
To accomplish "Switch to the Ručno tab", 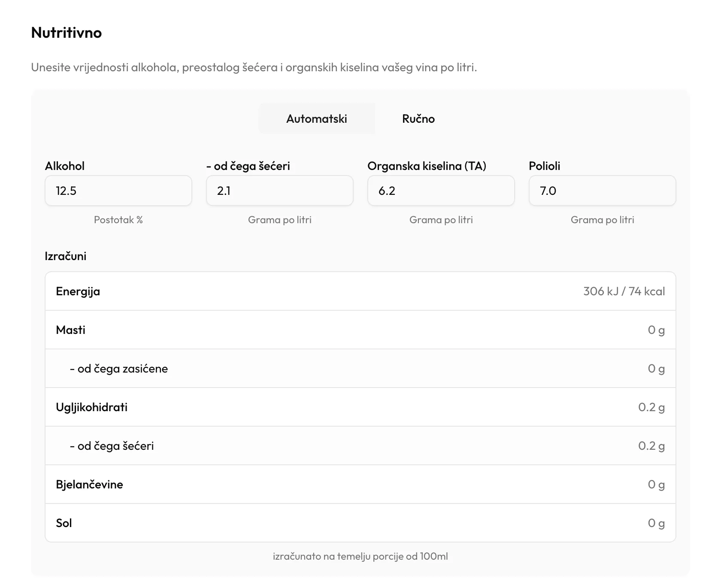I will [x=418, y=118].
